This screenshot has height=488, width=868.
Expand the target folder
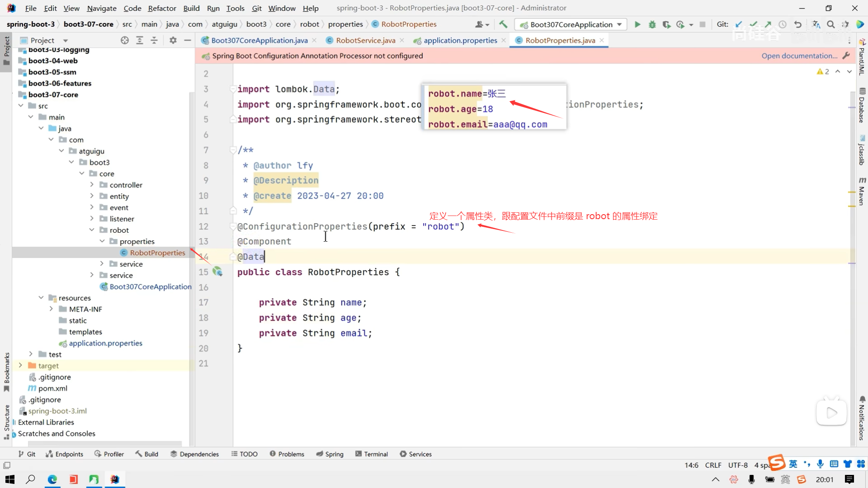tap(20, 366)
